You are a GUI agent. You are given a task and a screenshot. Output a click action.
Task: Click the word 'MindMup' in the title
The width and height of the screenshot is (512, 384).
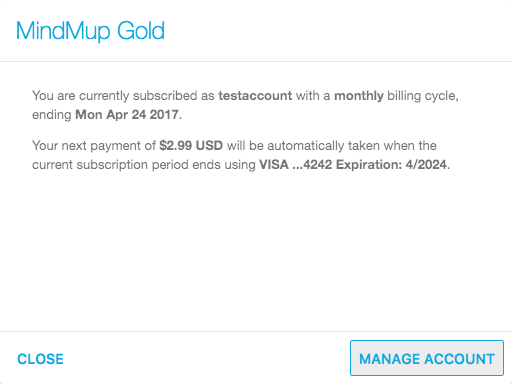click(63, 31)
